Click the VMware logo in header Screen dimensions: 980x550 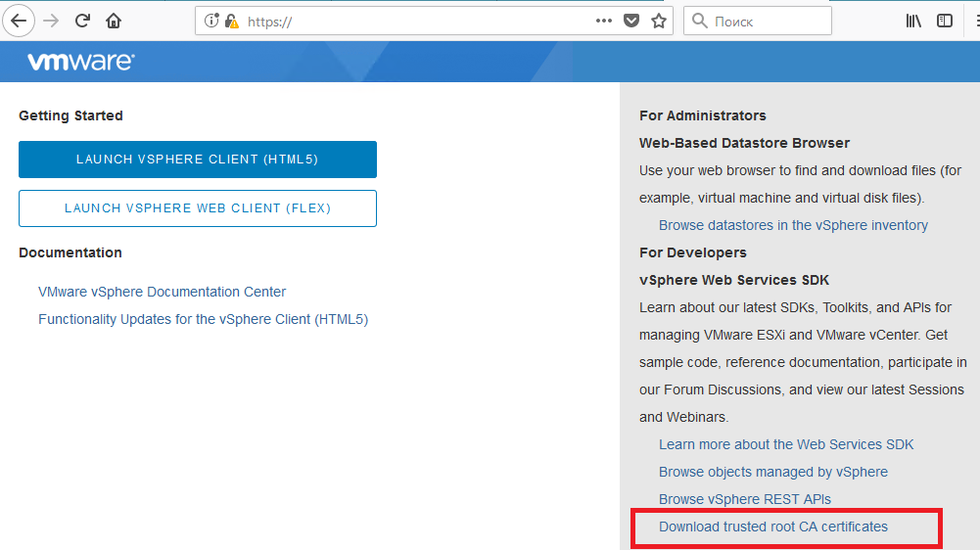tap(80, 62)
